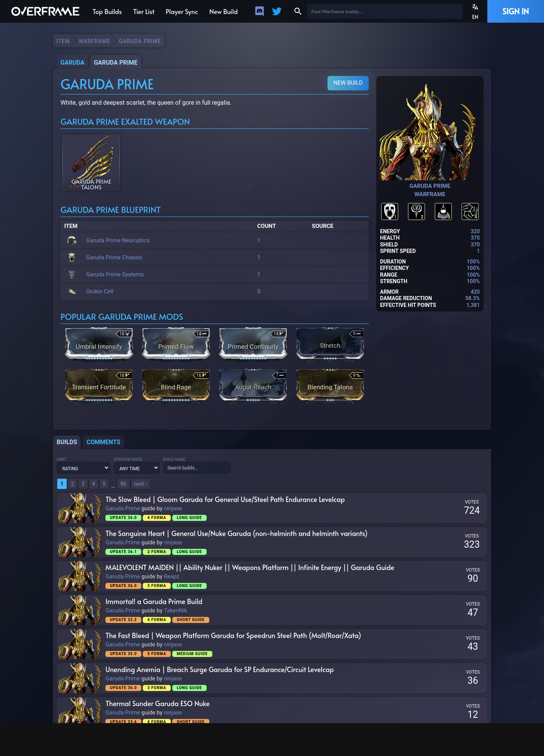Open the Garuda Prime Neuroptics link
The image size is (544, 756).
click(x=118, y=240)
